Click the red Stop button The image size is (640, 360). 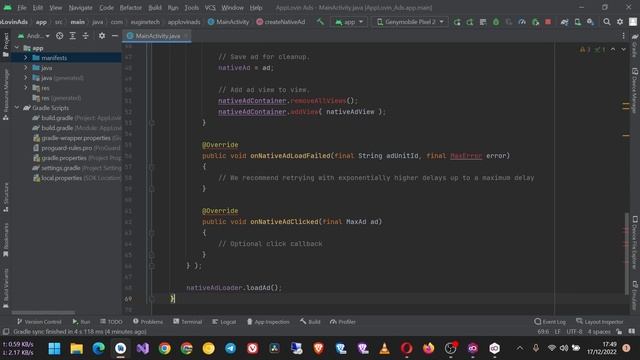(x=548, y=22)
